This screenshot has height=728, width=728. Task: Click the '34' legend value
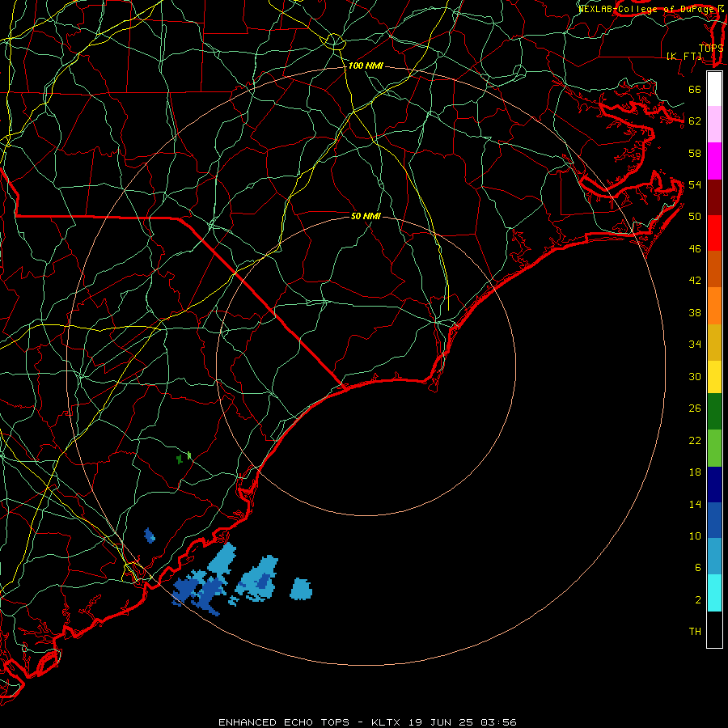point(695,344)
